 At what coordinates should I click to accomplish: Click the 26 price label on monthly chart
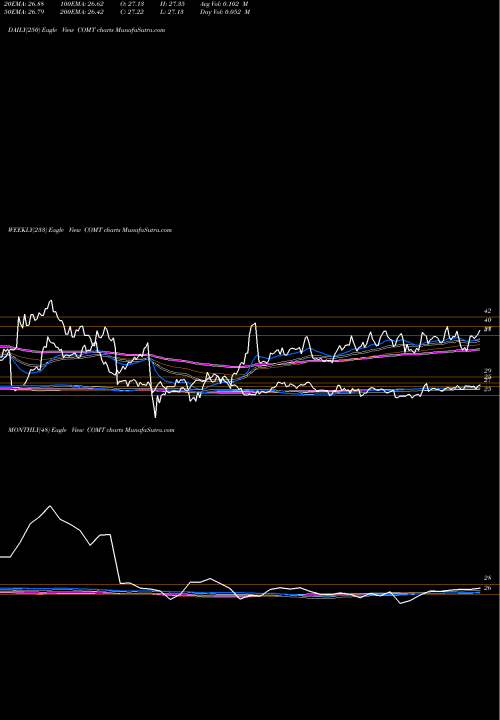(488, 588)
